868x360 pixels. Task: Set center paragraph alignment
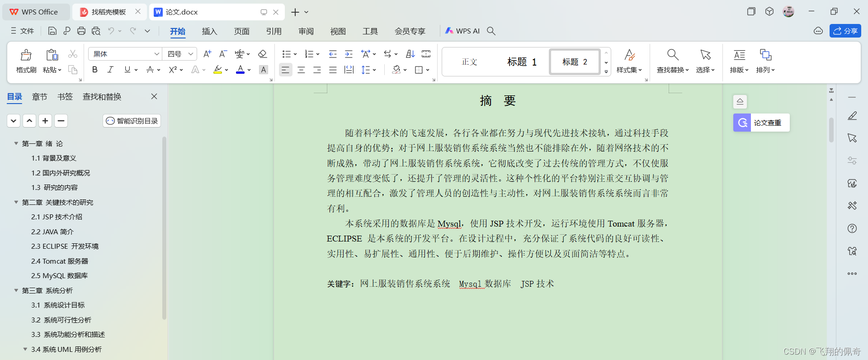point(301,70)
